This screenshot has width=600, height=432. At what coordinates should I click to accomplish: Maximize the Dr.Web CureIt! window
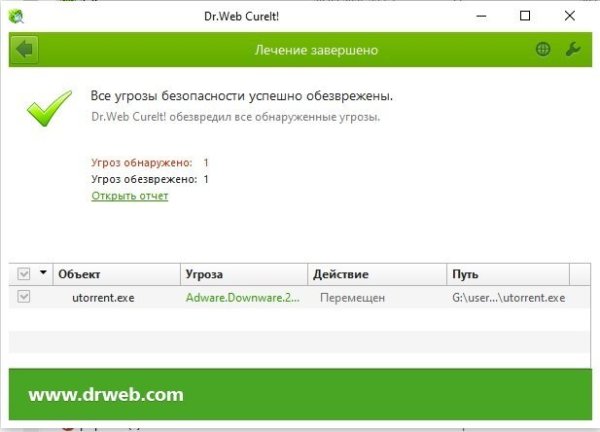click(525, 16)
